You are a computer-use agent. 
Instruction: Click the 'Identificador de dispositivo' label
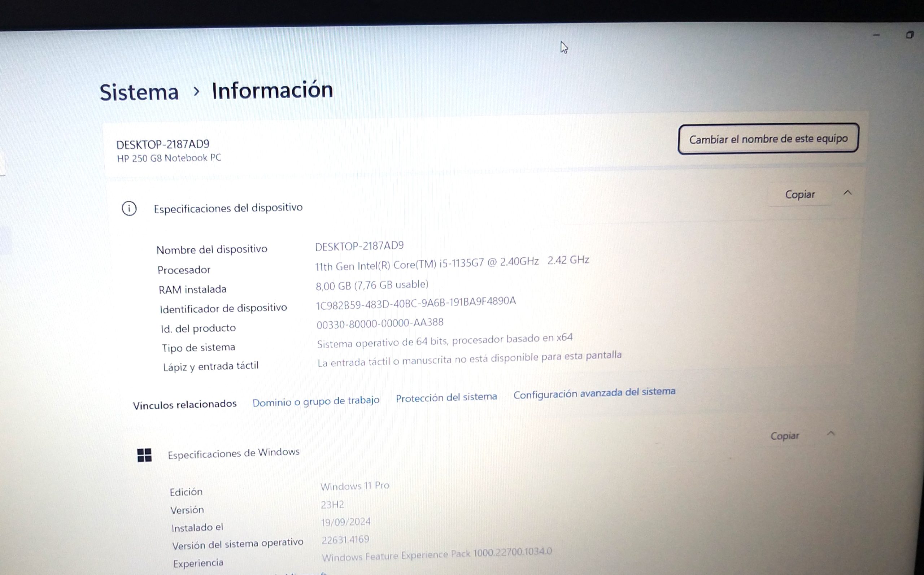[x=223, y=308]
